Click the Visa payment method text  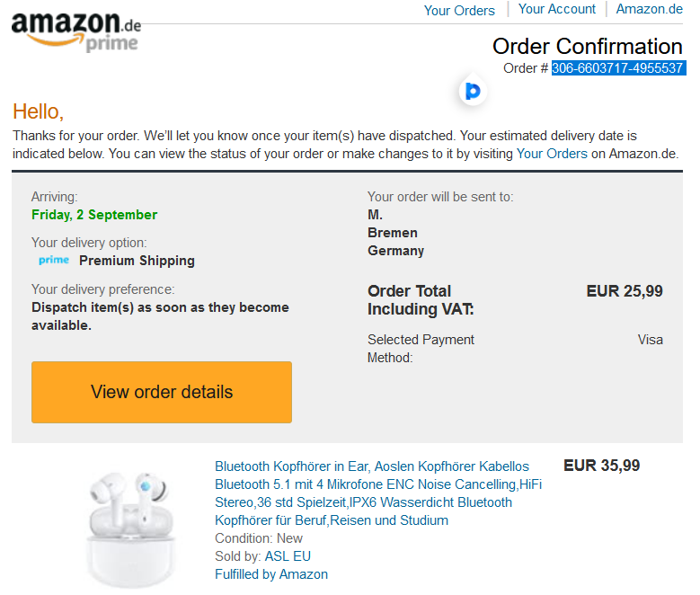[x=650, y=340]
